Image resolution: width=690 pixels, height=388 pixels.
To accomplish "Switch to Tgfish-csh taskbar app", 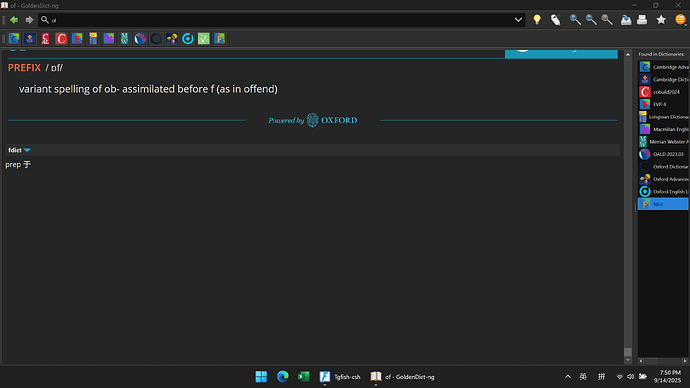I will coord(340,377).
